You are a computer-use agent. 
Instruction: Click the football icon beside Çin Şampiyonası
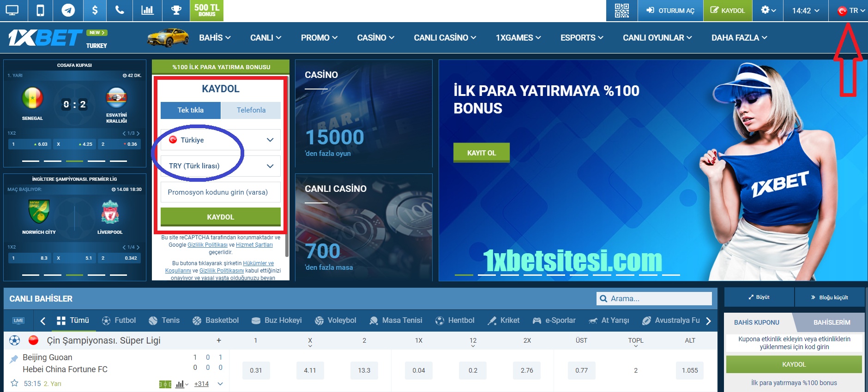(x=15, y=340)
